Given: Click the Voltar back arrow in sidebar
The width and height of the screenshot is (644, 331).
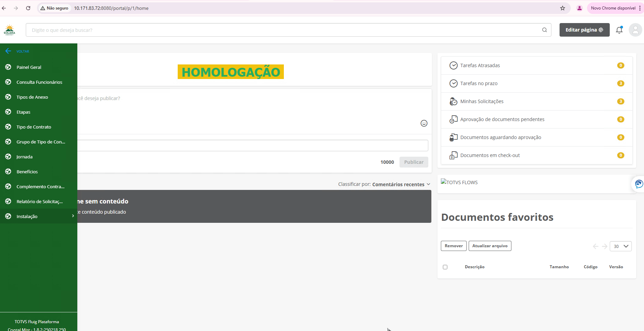Looking at the screenshot, I should coord(8,51).
